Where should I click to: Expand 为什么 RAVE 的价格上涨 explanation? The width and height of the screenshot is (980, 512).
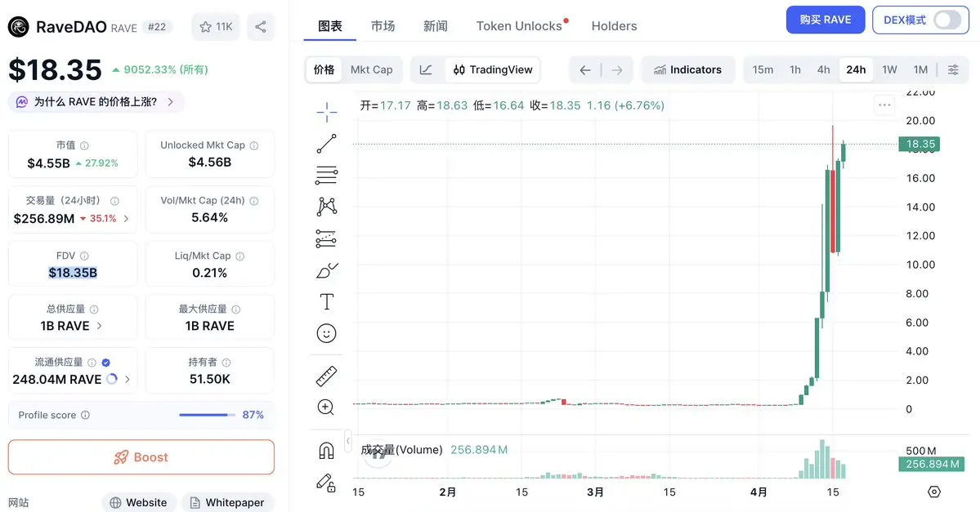tap(96, 102)
